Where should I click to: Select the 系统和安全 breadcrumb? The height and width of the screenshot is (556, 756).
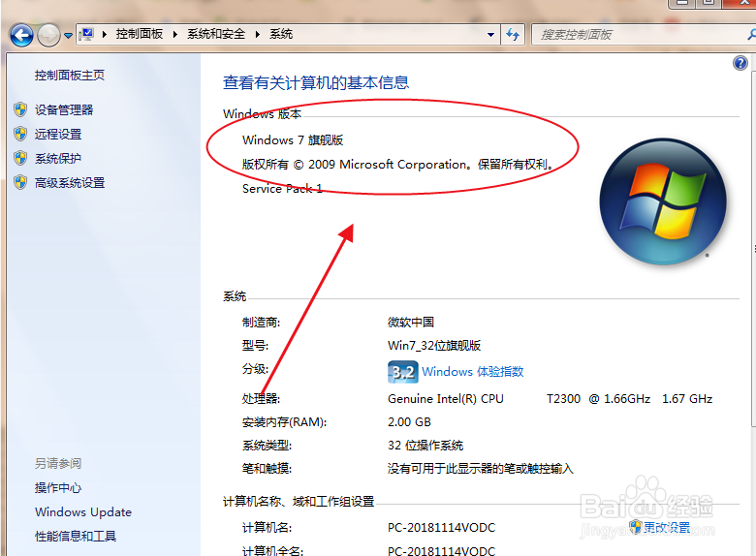tap(216, 34)
